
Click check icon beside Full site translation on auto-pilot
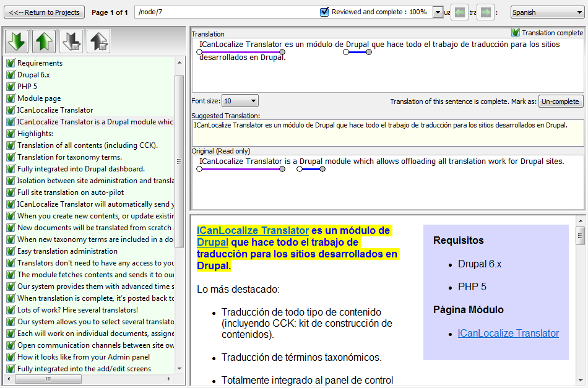point(11,192)
